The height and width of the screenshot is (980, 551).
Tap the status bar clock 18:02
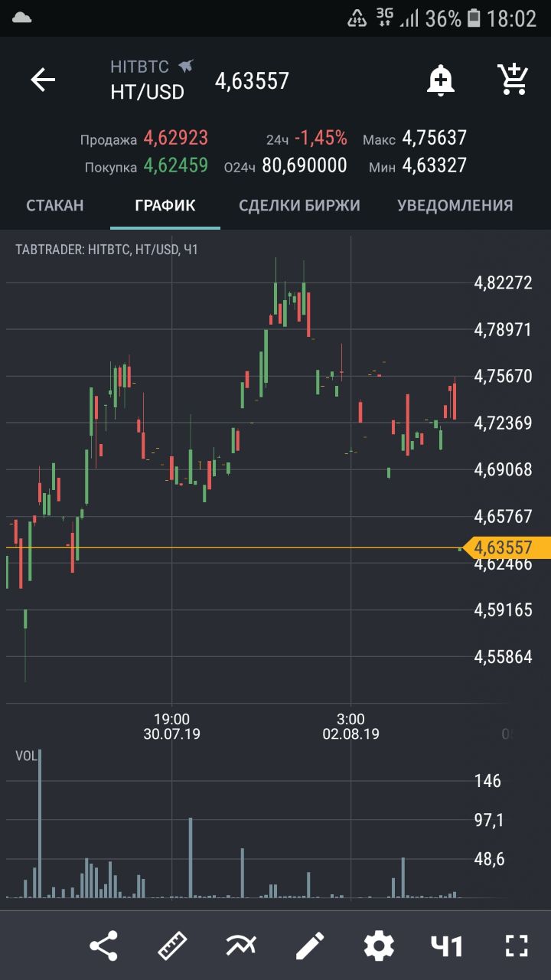(512, 18)
